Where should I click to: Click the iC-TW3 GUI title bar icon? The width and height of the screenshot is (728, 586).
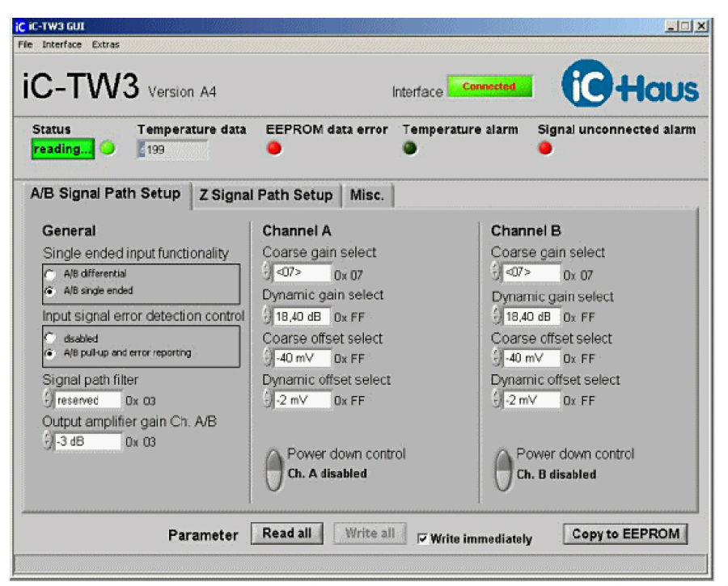point(20,27)
